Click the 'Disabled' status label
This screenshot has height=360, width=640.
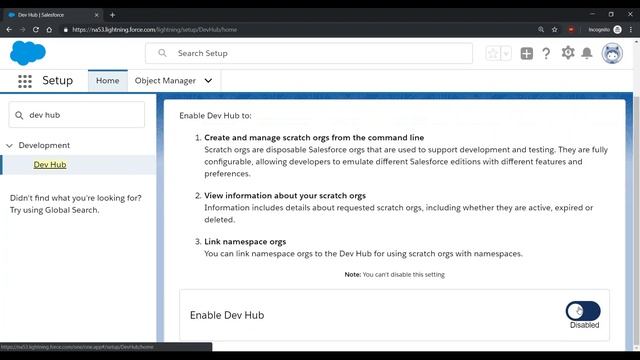[584, 325]
